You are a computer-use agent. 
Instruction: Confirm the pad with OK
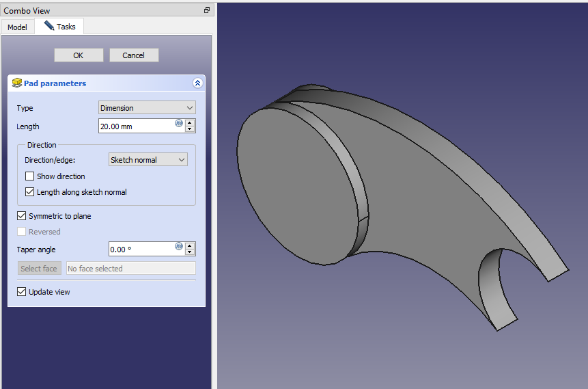pyautogui.click(x=79, y=55)
